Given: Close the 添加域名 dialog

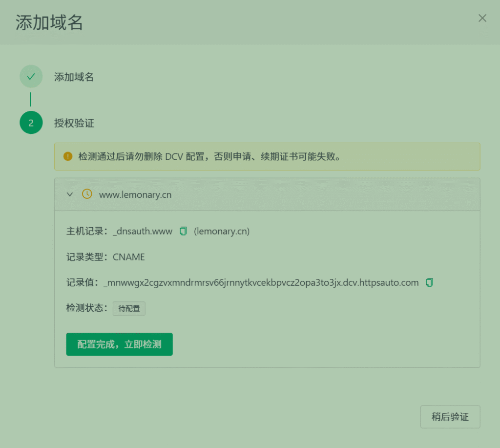Looking at the screenshot, I should 482,19.
